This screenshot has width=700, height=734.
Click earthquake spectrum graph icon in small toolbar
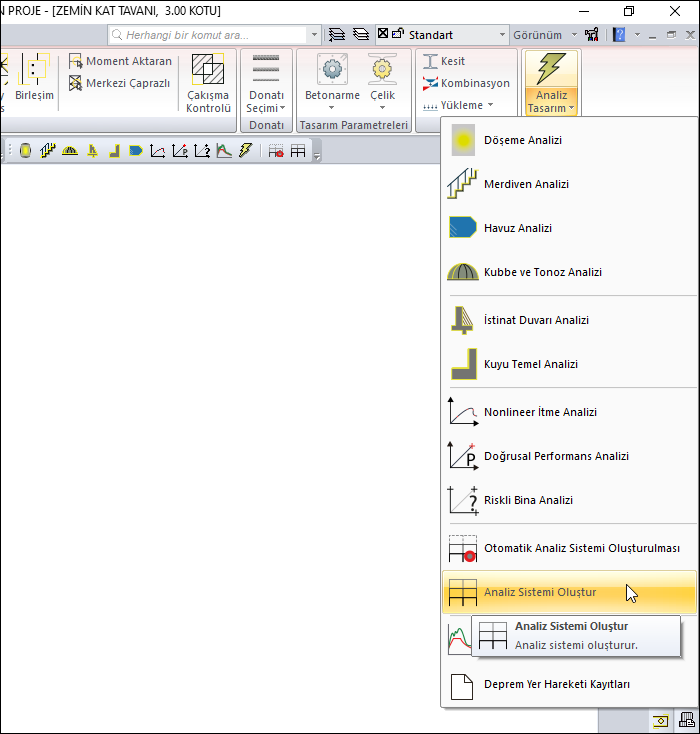click(x=224, y=151)
